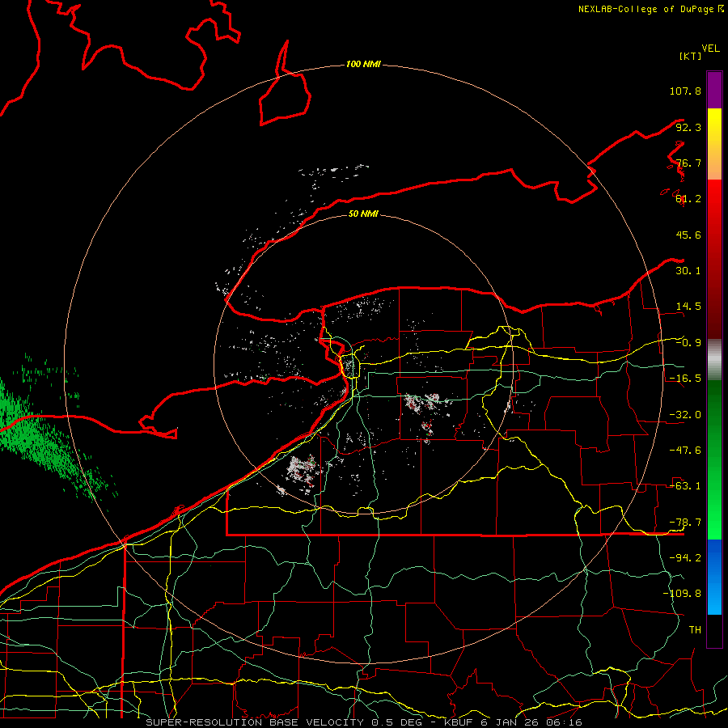Select the -94.2 legend value

(x=685, y=558)
